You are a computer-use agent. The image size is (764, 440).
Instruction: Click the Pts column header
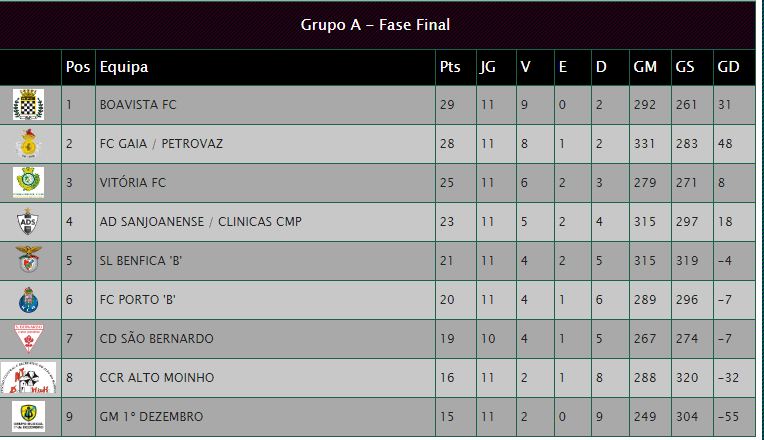click(450, 67)
